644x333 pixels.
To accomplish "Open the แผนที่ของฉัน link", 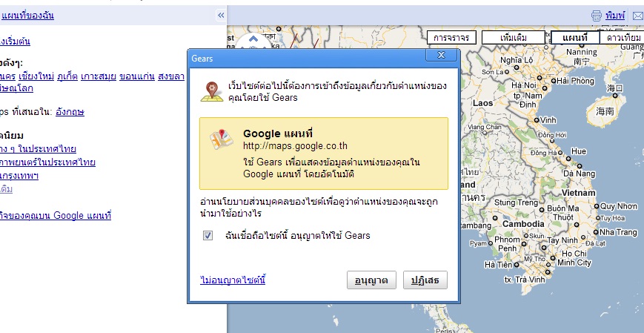I will tap(27, 16).
